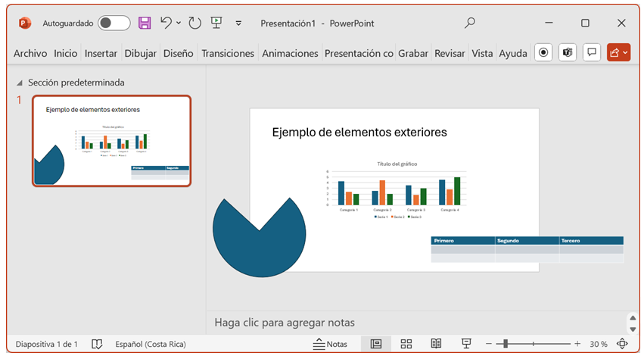
Task: Toggle the Autoguardado switch
Action: tap(114, 23)
